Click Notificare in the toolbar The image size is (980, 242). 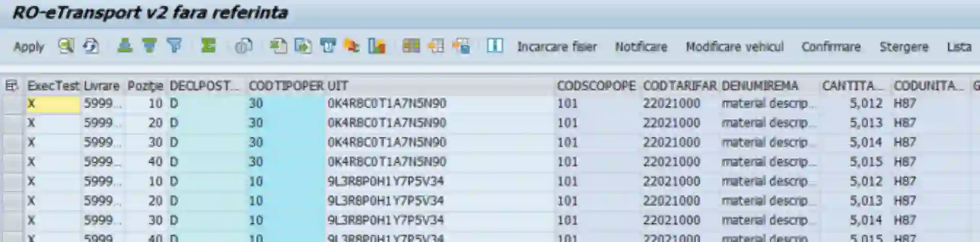(641, 47)
